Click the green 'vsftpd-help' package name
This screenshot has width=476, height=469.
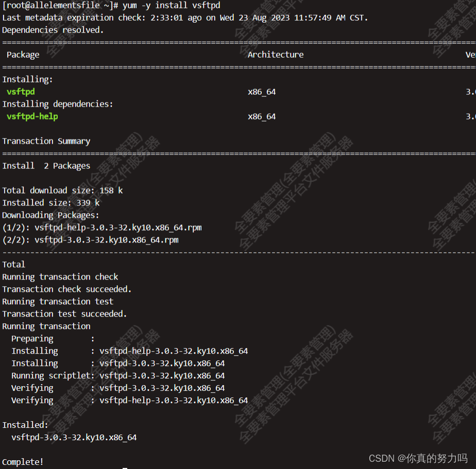pos(32,116)
